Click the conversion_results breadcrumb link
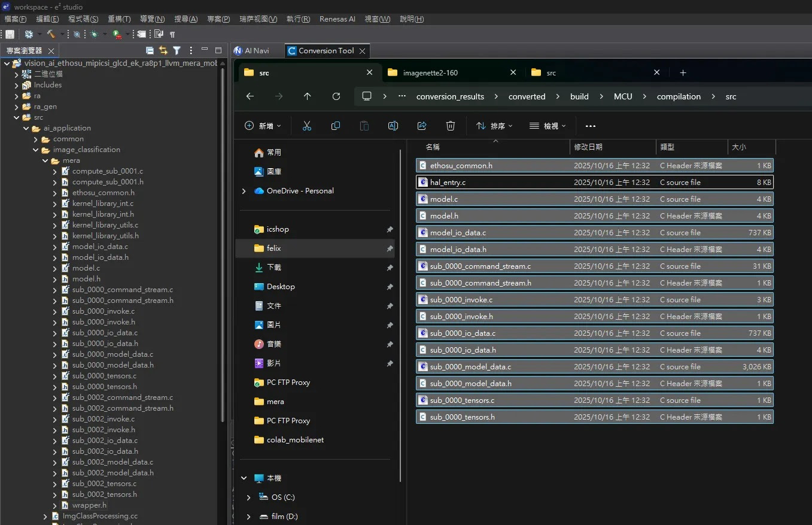 450,96
